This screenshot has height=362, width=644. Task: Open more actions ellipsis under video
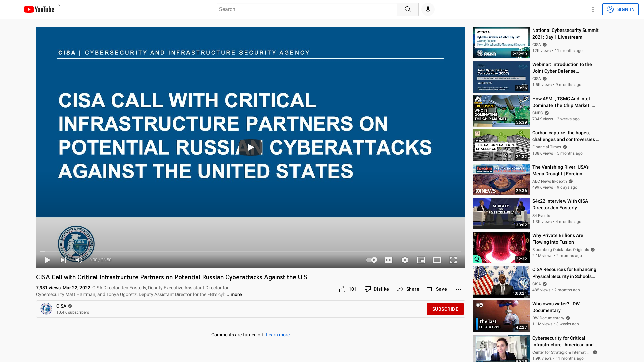click(x=459, y=289)
